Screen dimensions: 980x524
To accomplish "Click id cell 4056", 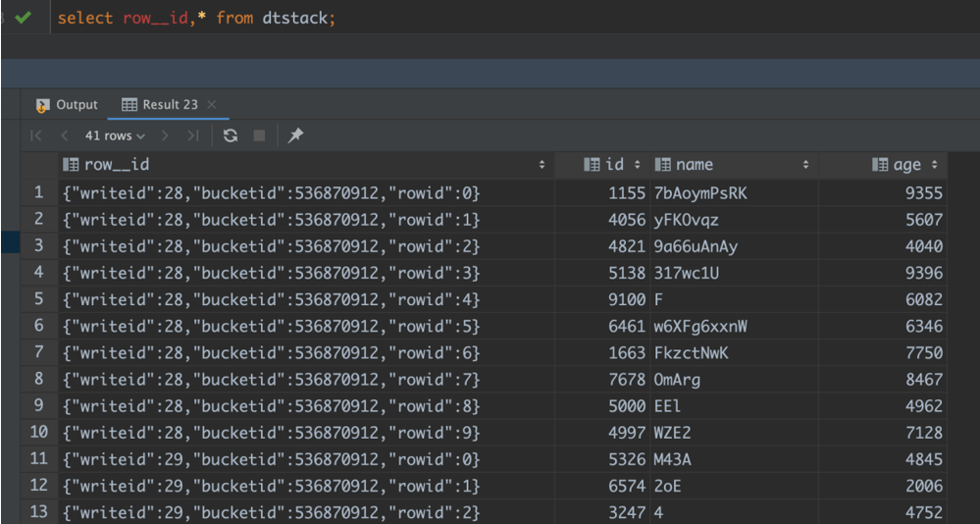I will tap(602, 220).
